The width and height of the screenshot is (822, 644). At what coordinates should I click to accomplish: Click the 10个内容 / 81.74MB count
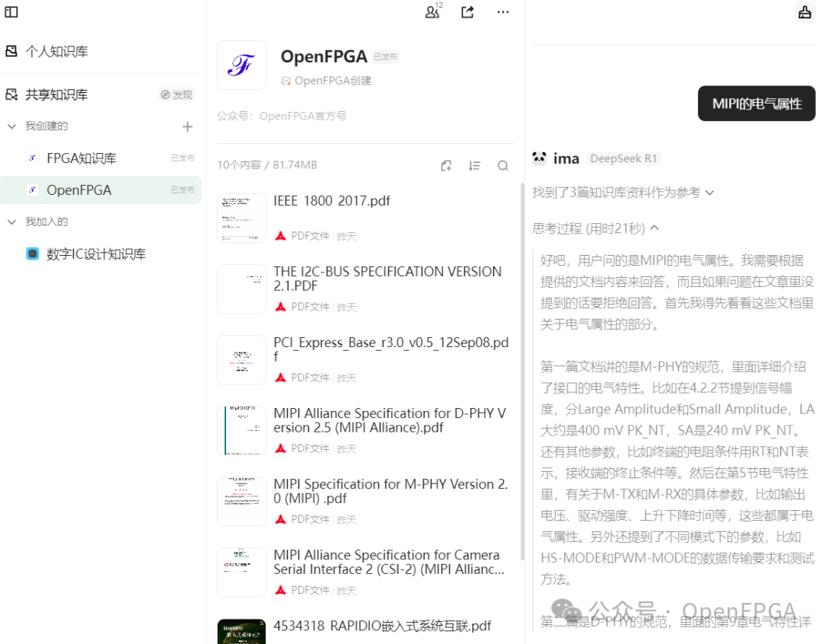[x=267, y=165]
